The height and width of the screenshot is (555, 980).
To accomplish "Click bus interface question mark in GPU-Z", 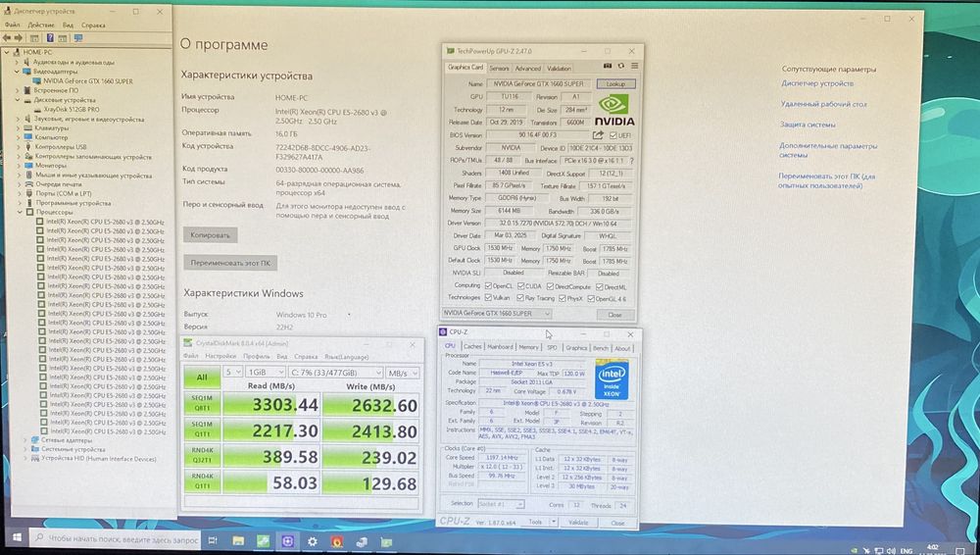I will [x=632, y=161].
